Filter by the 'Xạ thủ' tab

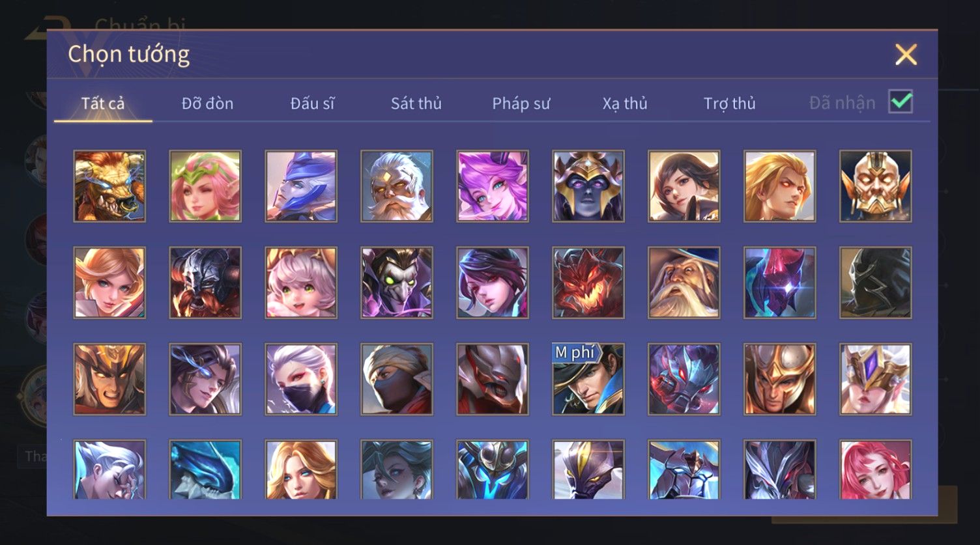[x=625, y=104]
